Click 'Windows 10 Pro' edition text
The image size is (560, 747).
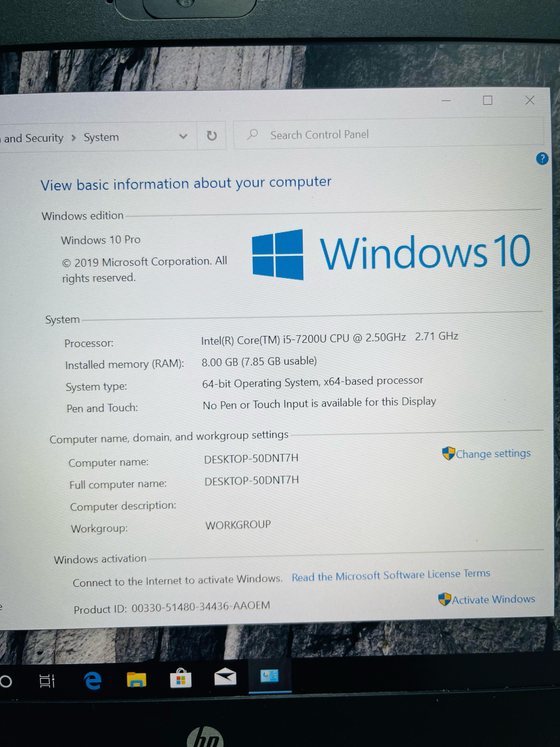point(101,240)
